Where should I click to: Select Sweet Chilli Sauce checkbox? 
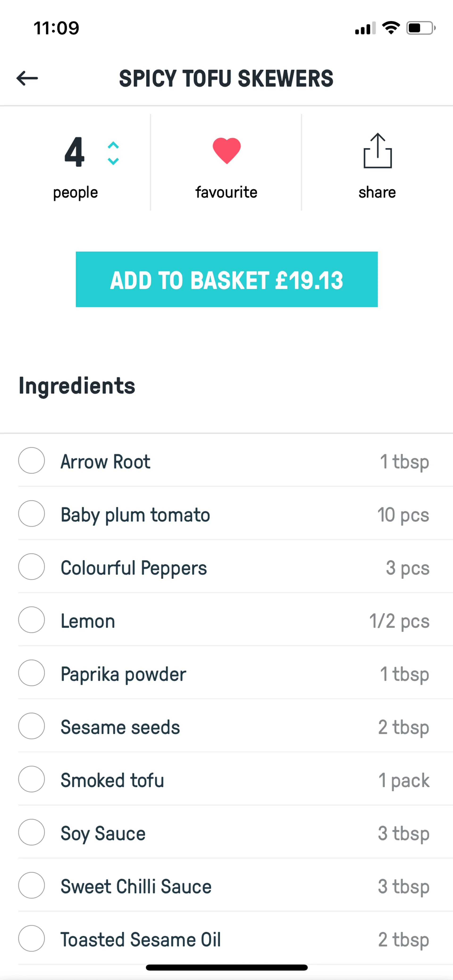(32, 886)
